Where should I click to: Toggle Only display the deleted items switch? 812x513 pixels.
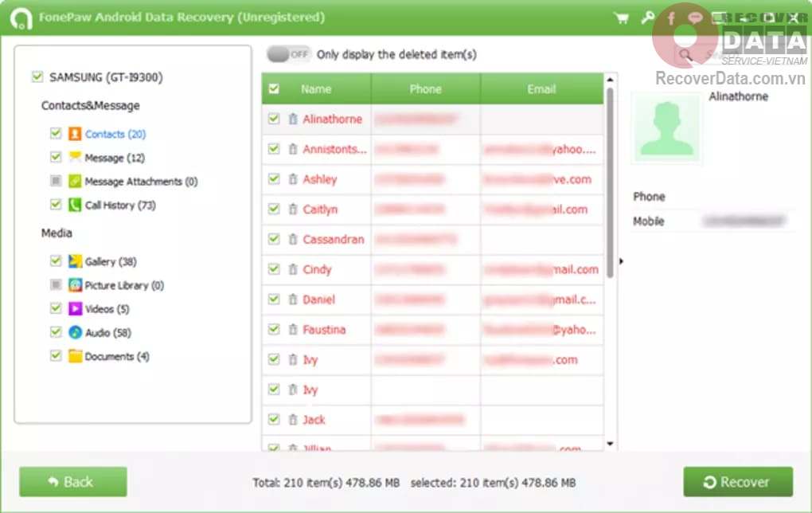pos(288,54)
